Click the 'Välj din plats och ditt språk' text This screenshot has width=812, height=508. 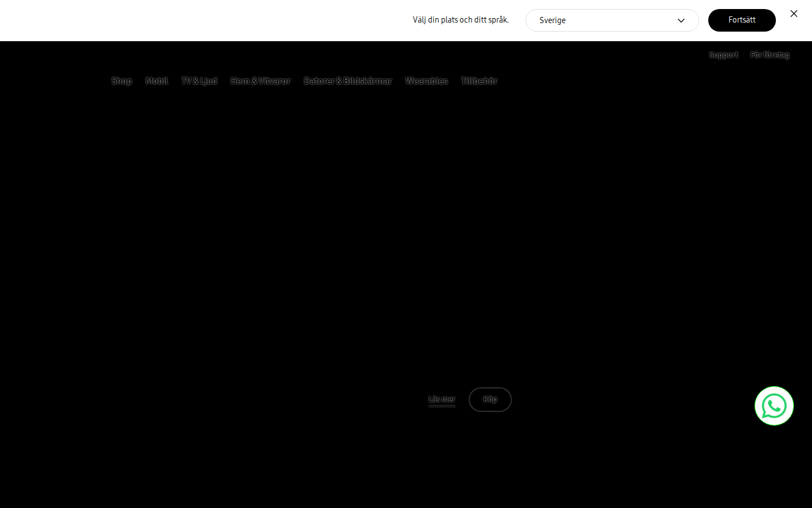point(461,20)
